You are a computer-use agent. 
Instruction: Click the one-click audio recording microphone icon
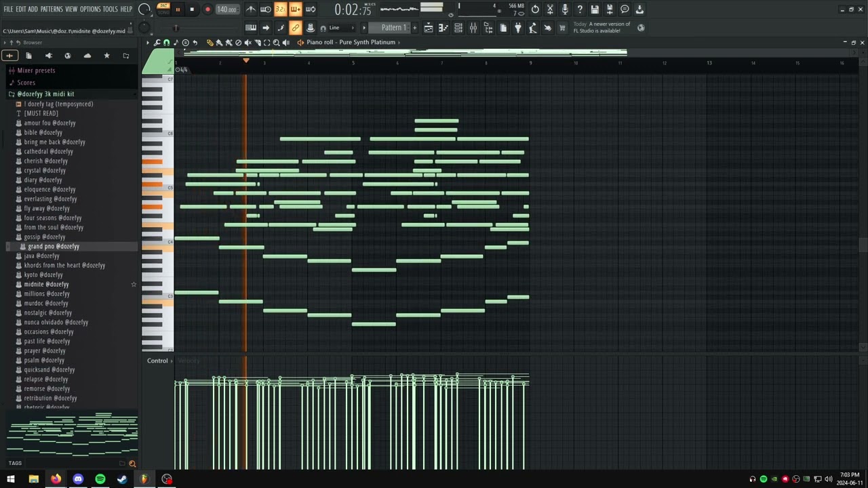[565, 9]
